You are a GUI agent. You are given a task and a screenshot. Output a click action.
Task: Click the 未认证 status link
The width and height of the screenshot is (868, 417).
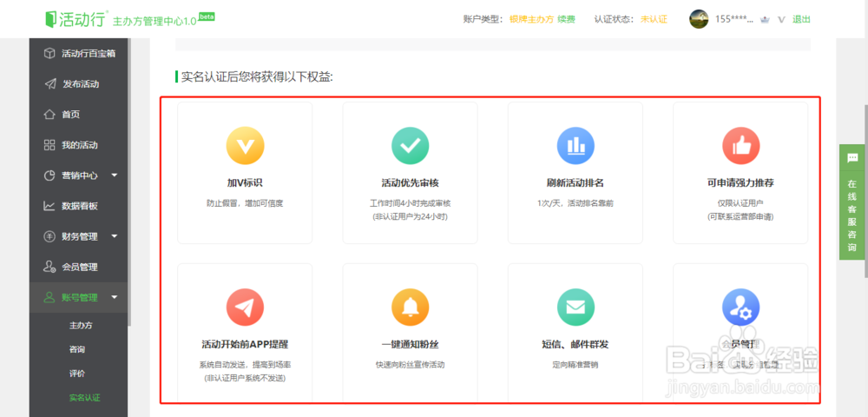[x=654, y=19]
